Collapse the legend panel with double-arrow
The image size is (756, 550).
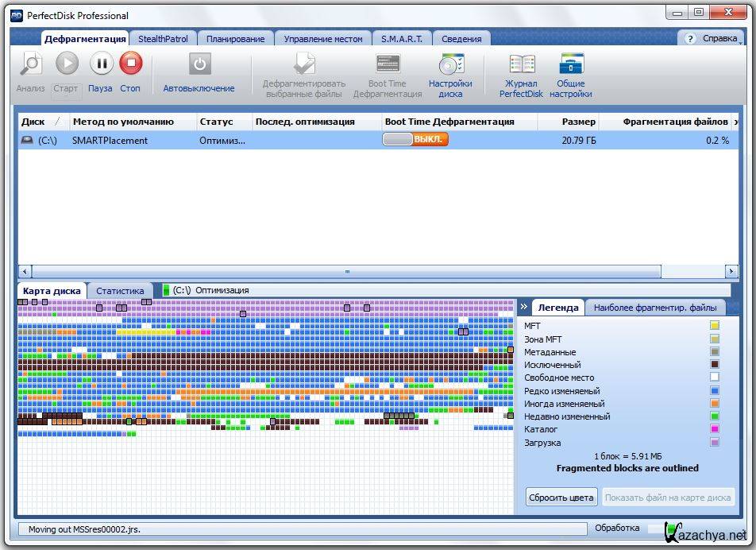tap(524, 307)
